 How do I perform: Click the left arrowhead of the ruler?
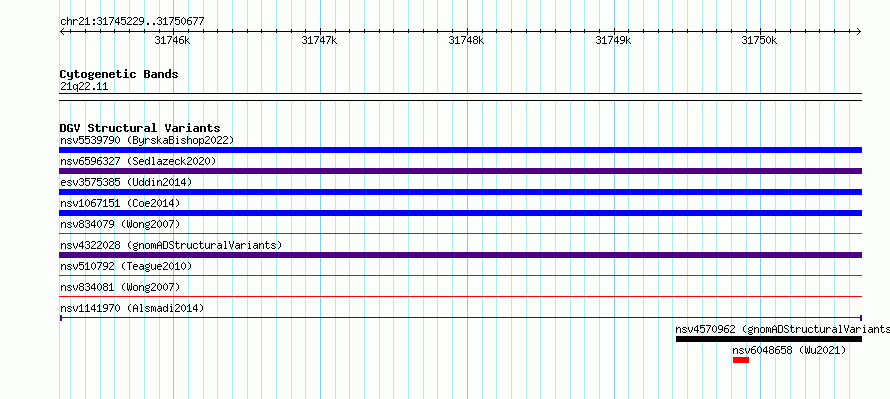[62, 32]
